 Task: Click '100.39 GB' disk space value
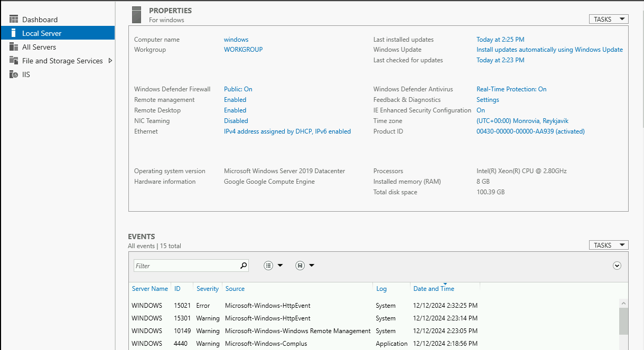tap(491, 192)
